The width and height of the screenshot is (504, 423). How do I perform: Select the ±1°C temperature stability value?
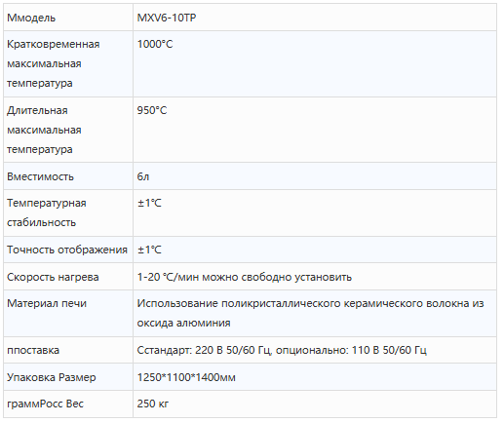point(149,203)
